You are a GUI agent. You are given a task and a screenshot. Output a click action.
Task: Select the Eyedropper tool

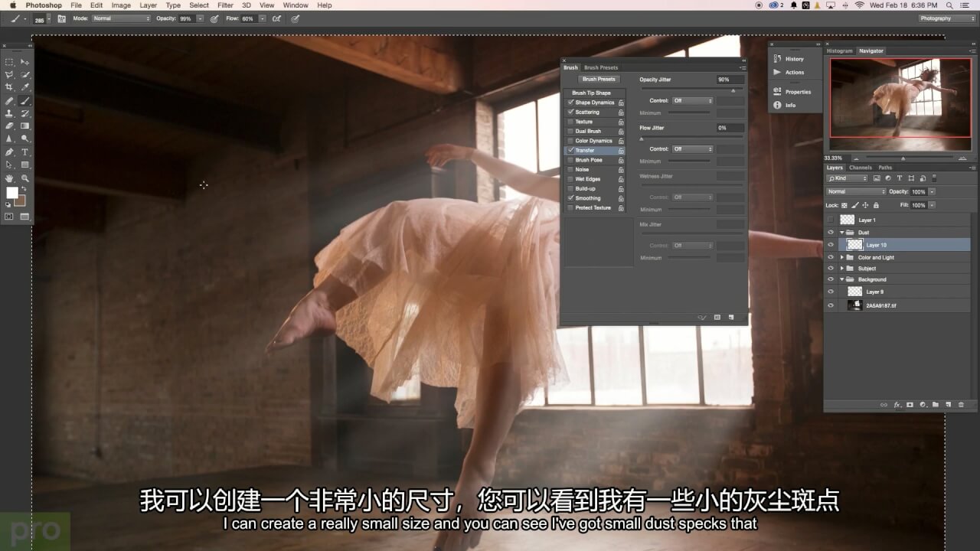[x=24, y=87]
